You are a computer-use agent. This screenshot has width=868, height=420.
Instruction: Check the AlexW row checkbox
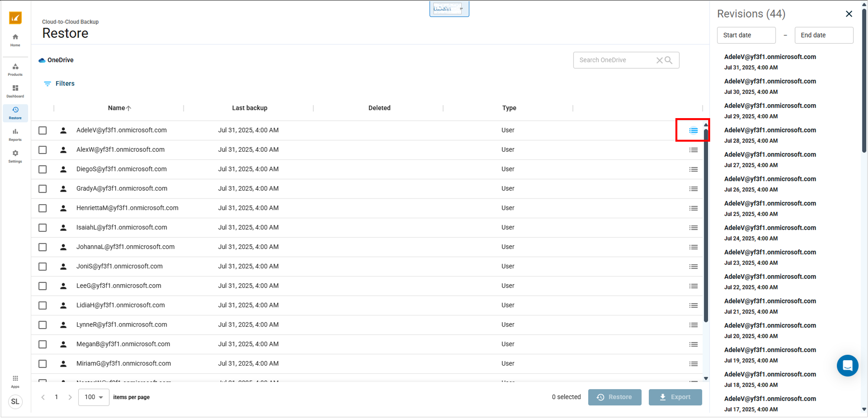pos(42,150)
